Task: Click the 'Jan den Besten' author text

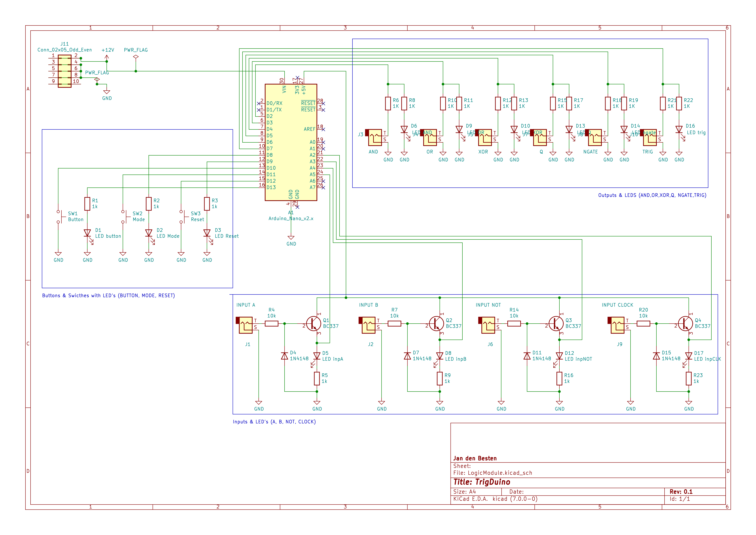Action: 475,458
